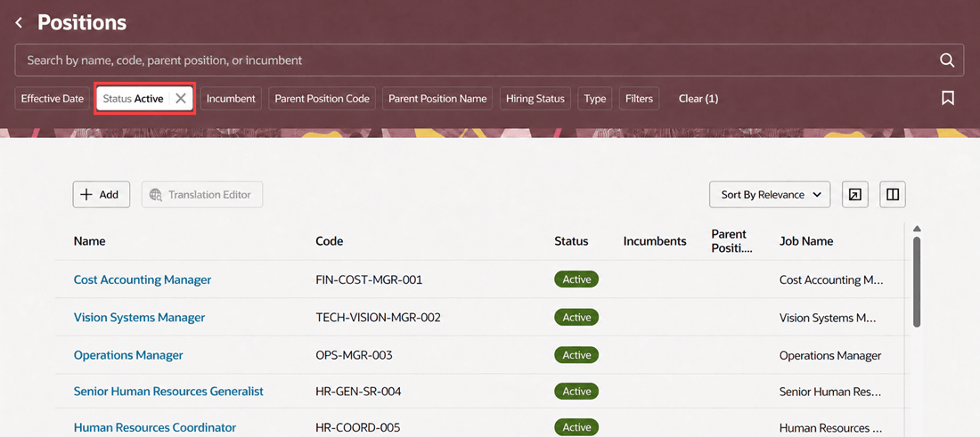The height and width of the screenshot is (437, 980).
Task: Open the columns layout icon
Action: pyautogui.click(x=893, y=195)
